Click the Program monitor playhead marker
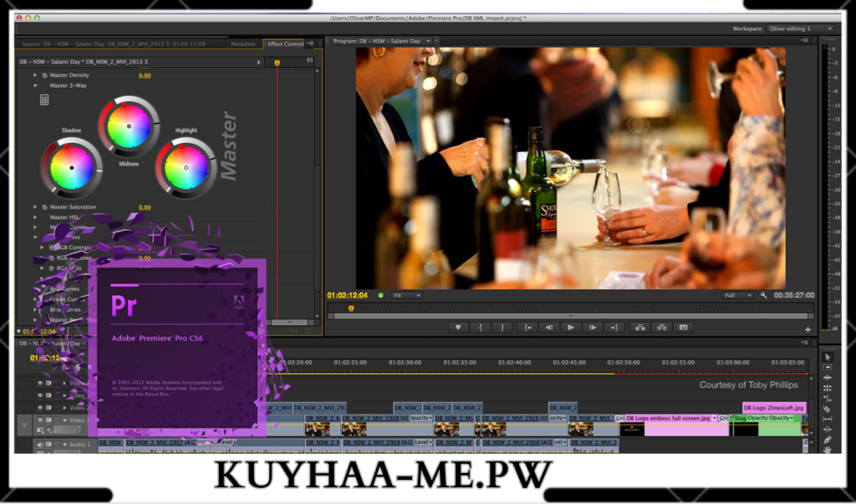Image resolution: width=856 pixels, height=504 pixels. click(351, 308)
